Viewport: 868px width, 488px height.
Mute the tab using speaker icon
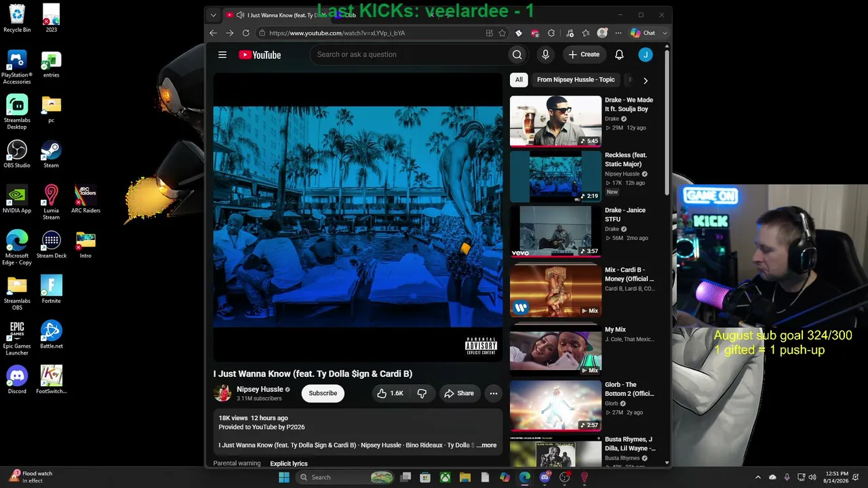point(240,15)
